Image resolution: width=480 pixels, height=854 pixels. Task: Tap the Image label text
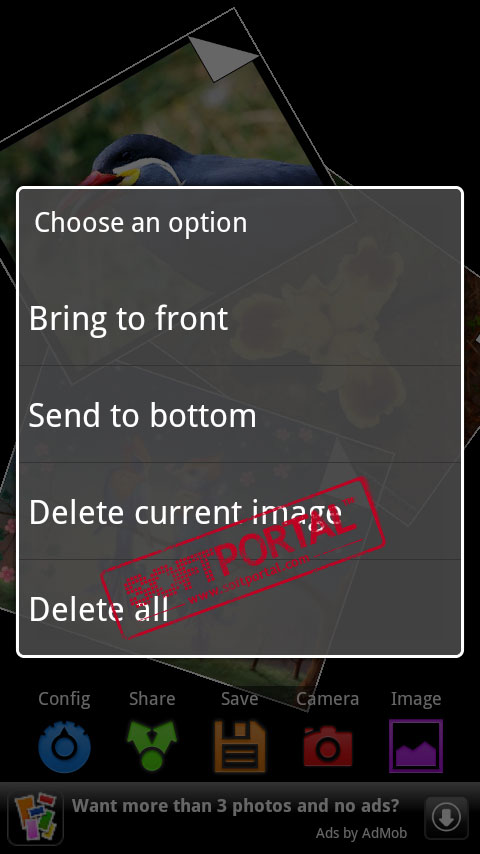coord(416,699)
